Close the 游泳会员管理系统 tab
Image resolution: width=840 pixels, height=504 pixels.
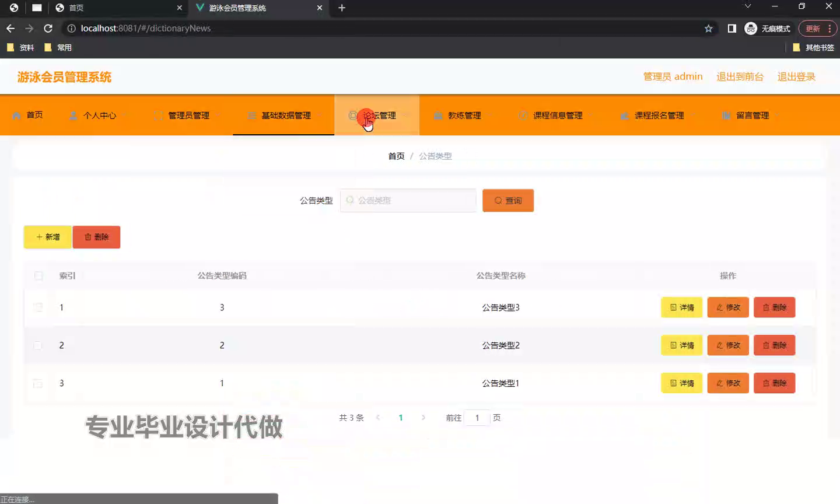[320, 8]
